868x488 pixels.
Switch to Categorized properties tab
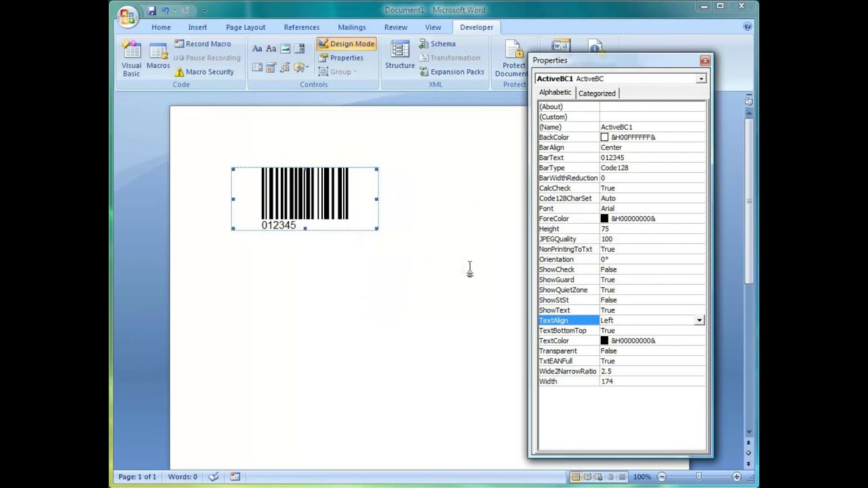(597, 94)
